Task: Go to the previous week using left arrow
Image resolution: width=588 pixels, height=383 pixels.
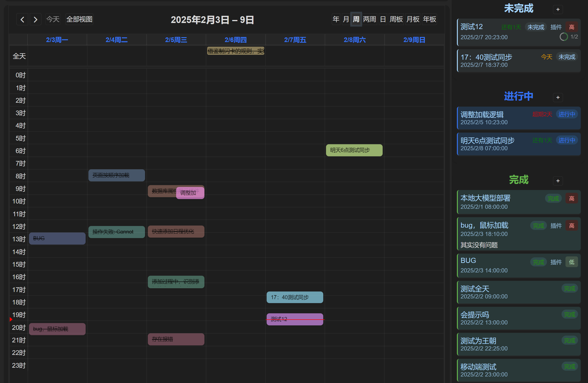Action: click(x=22, y=19)
